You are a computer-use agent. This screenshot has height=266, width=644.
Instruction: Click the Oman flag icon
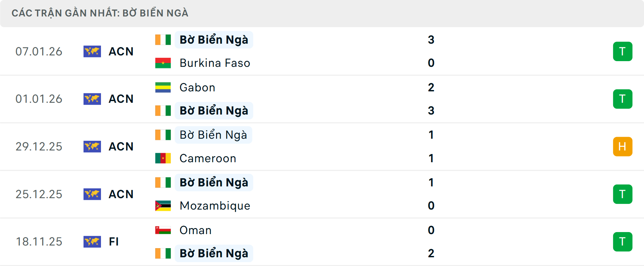163,230
